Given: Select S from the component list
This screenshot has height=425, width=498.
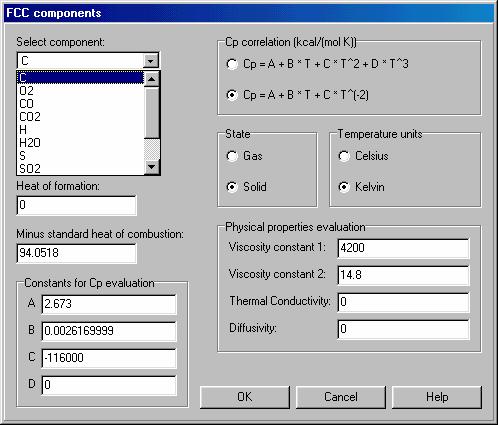Looking at the screenshot, I should (81, 156).
